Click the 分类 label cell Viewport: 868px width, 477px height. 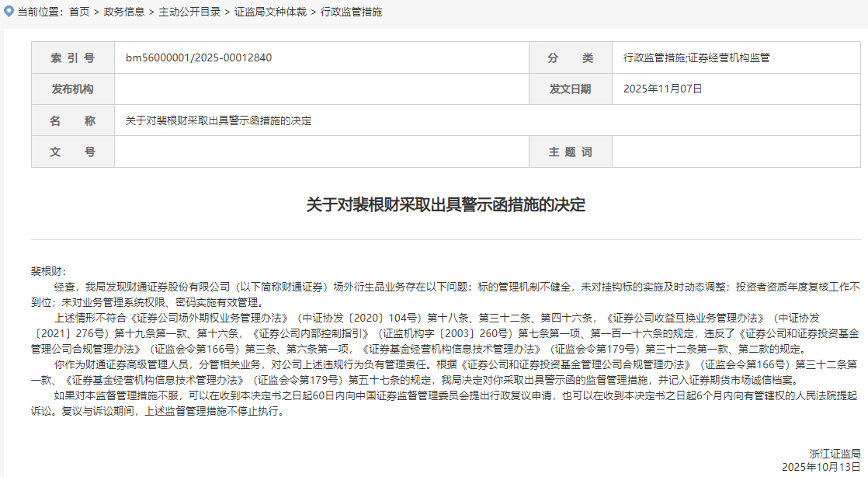tap(570, 58)
